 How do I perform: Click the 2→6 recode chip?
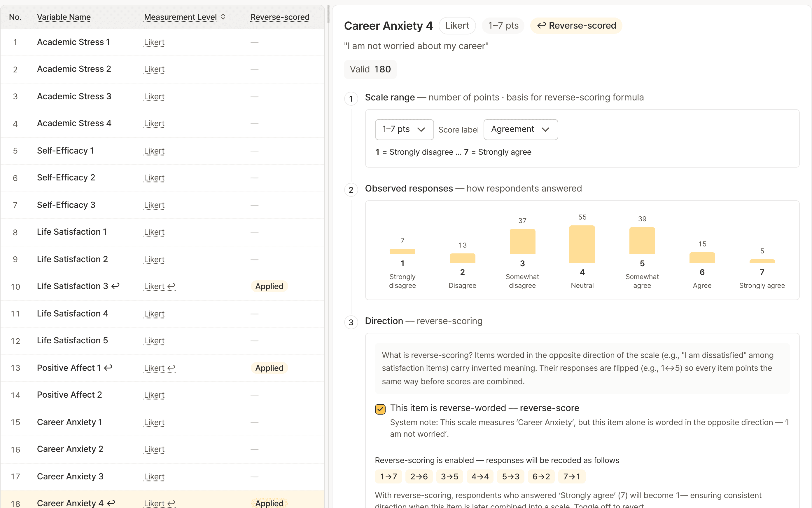coord(419,476)
